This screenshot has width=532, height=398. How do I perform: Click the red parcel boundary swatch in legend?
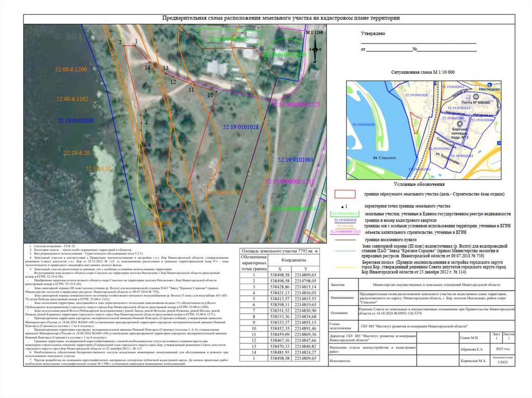point(345,194)
